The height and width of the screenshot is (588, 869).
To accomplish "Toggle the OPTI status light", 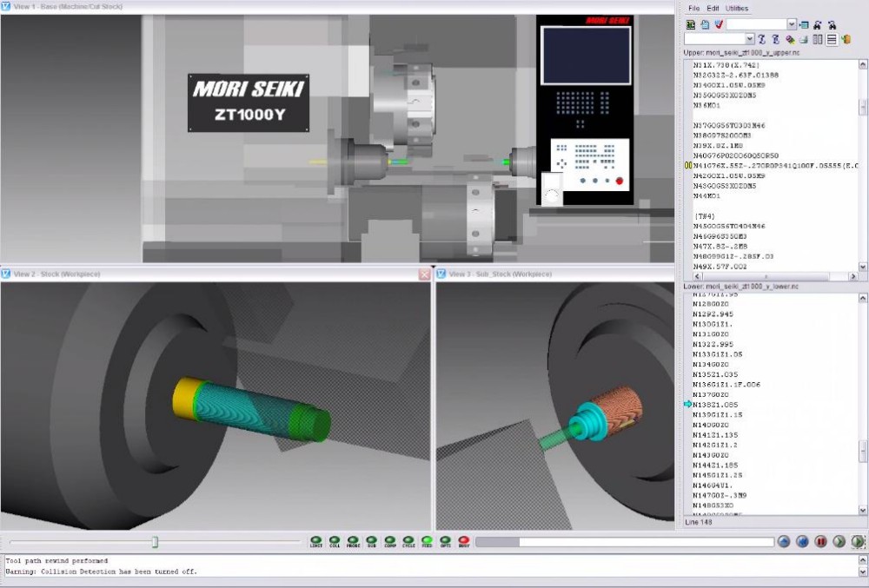I will click(446, 541).
